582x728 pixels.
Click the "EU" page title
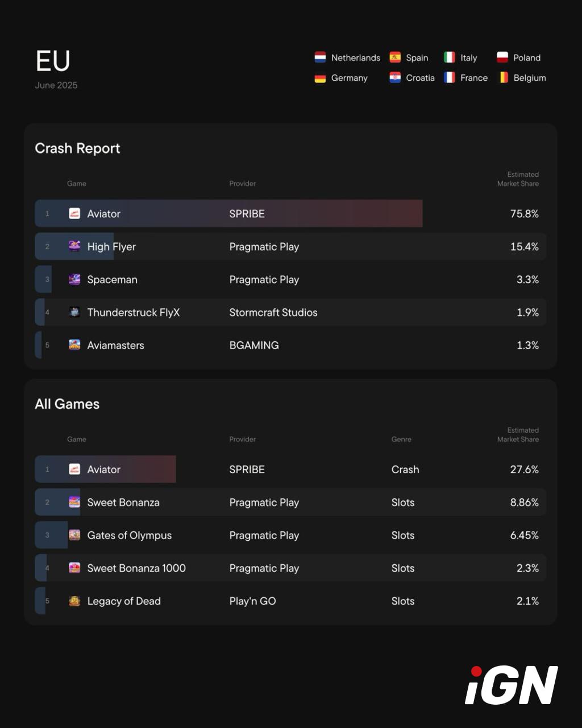click(53, 61)
